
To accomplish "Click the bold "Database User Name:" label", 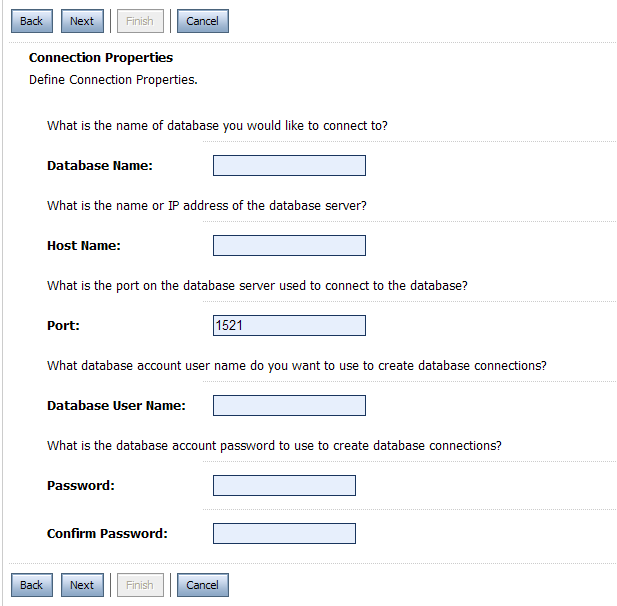I will (116, 406).
